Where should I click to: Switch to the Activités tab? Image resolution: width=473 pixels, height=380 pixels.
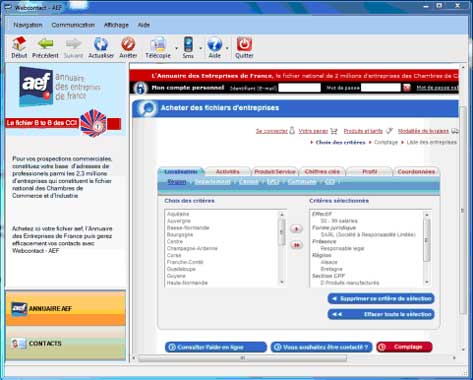point(228,171)
